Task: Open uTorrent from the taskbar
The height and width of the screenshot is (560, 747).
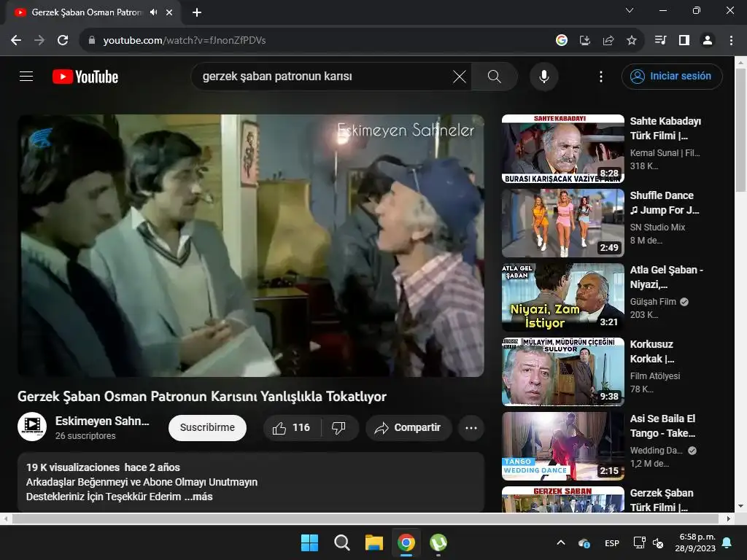Action: pos(438,542)
